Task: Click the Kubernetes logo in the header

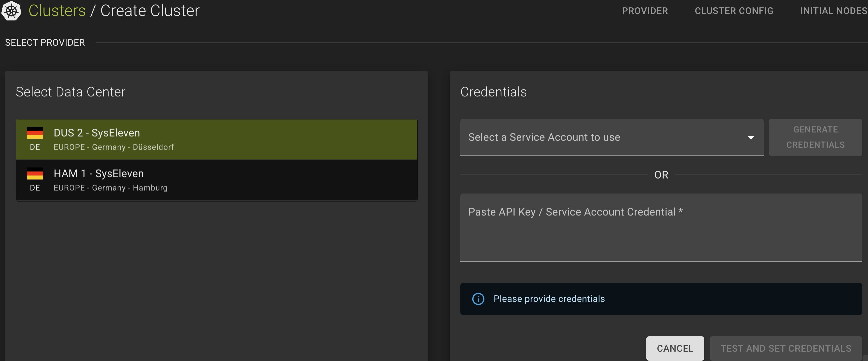Action: [11, 10]
